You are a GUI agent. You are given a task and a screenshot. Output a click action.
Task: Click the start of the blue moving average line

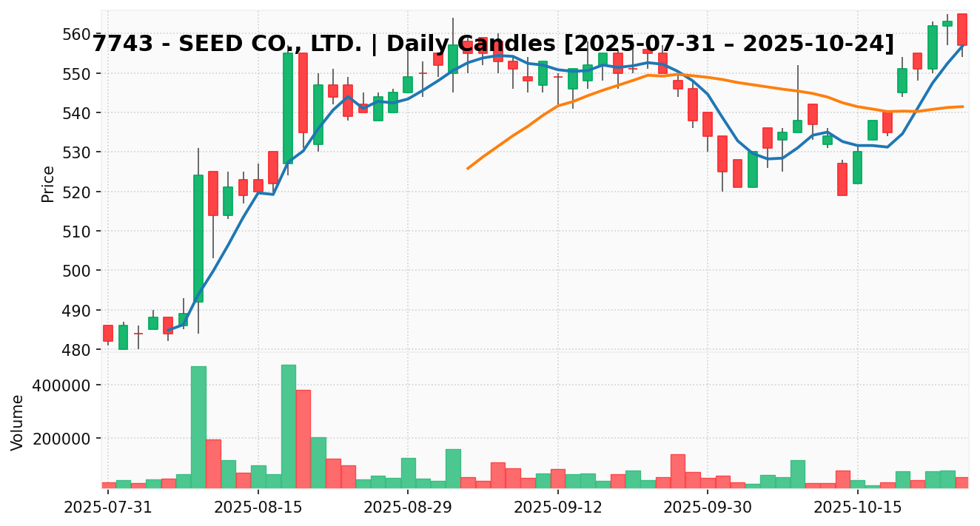[168, 330]
